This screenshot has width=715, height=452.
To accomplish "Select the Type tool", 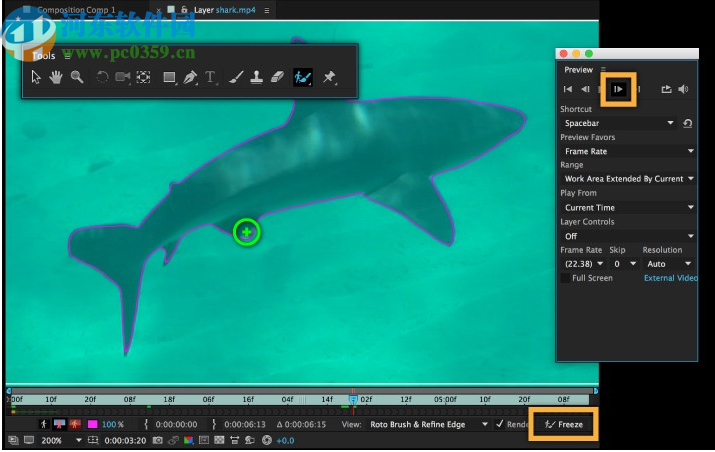I will pyautogui.click(x=211, y=77).
